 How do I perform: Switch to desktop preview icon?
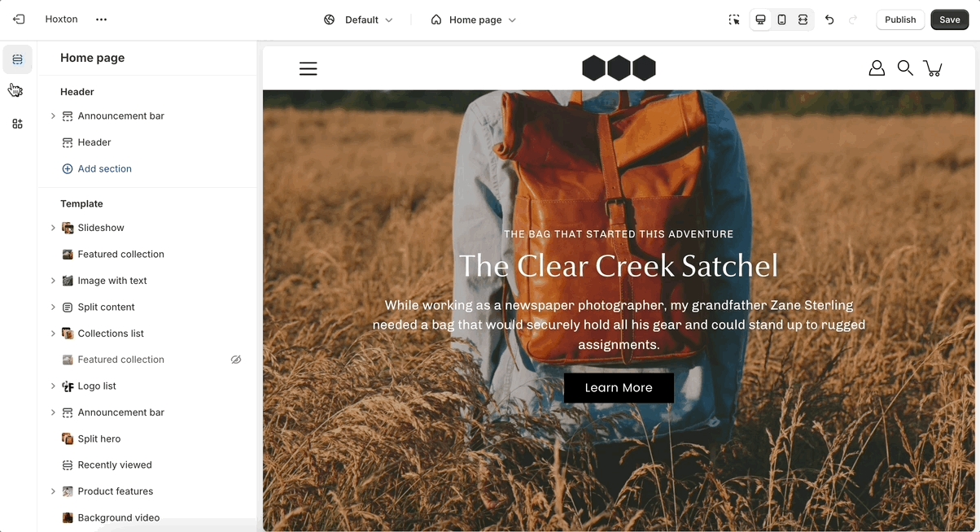tap(760, 20)
